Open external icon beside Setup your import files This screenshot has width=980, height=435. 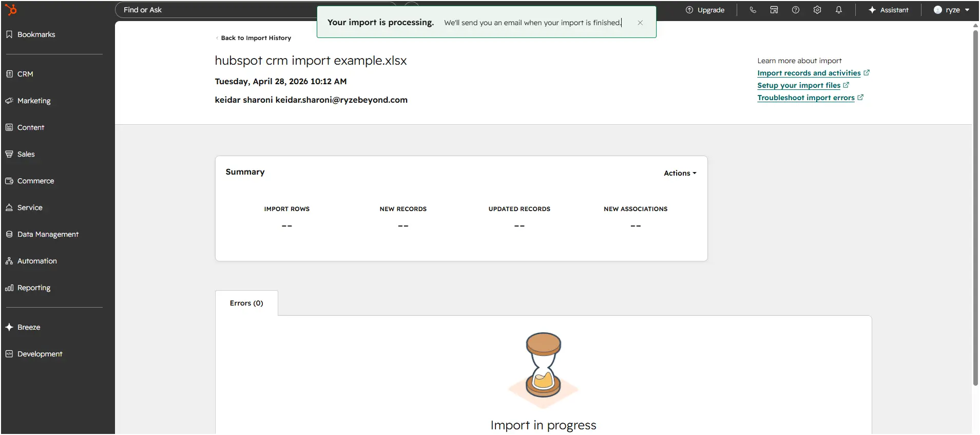(x=846, y=85)
